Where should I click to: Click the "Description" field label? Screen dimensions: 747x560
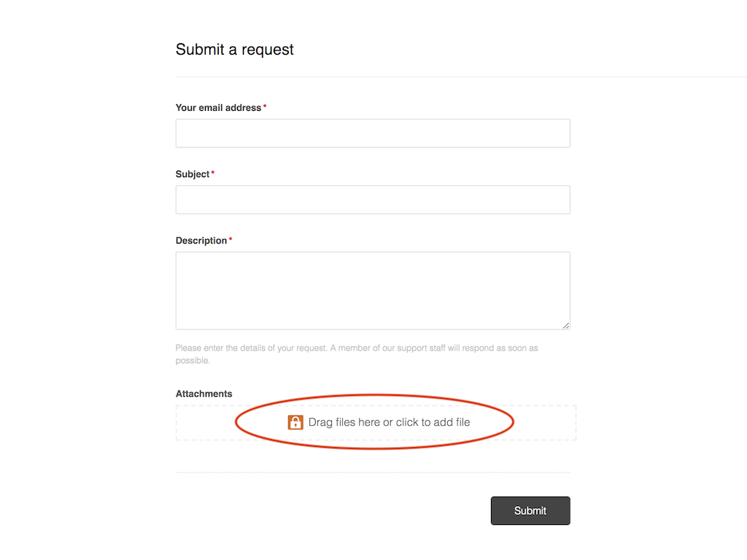(201, 241)
